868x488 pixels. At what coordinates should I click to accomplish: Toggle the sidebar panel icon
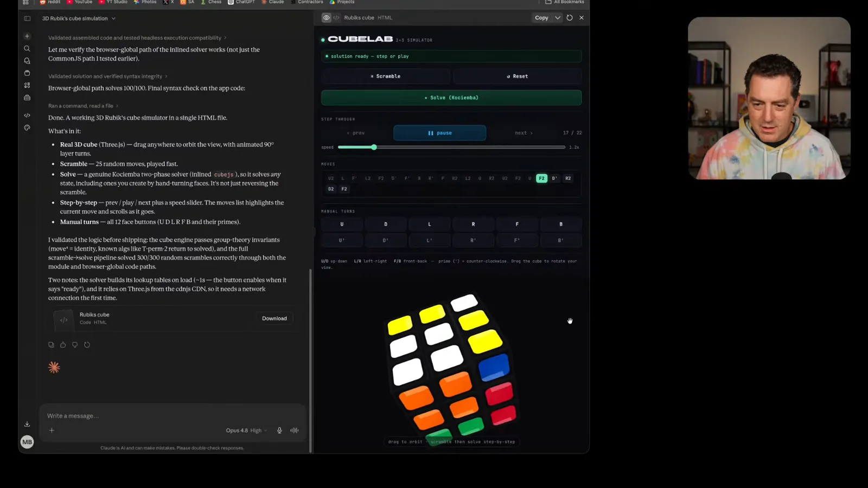click(27, 18)
